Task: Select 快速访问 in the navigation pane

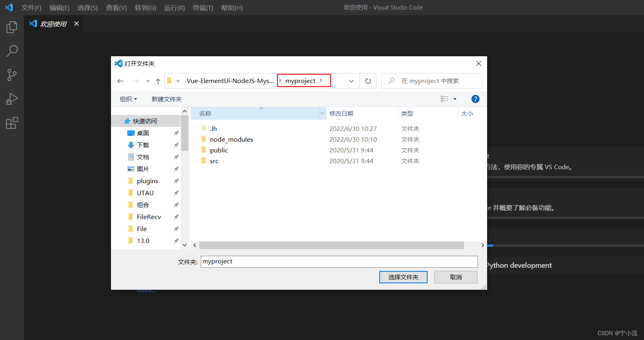Action: pos(146,121)
